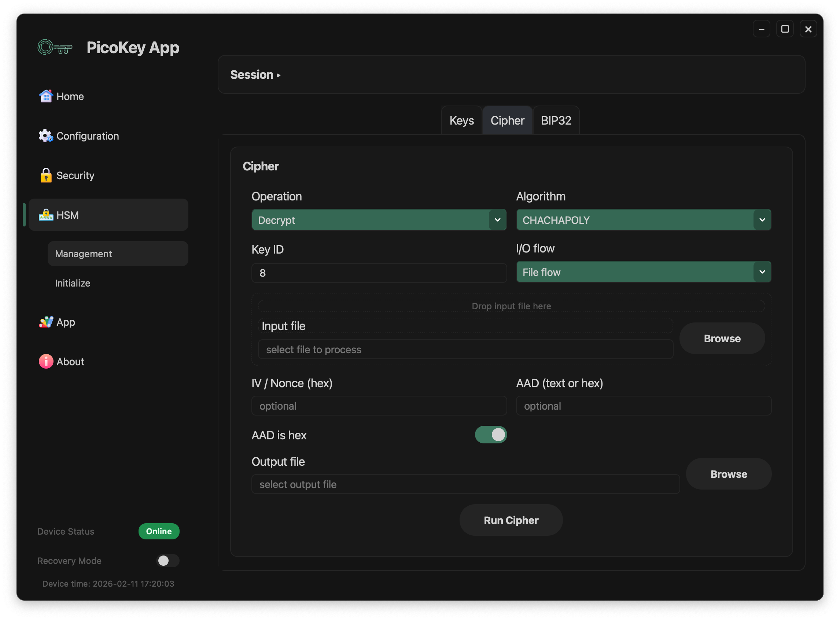Expand the Algorithm dropdown showing CHACHAPOLY
840x620 pixels.
click(643, 220)
